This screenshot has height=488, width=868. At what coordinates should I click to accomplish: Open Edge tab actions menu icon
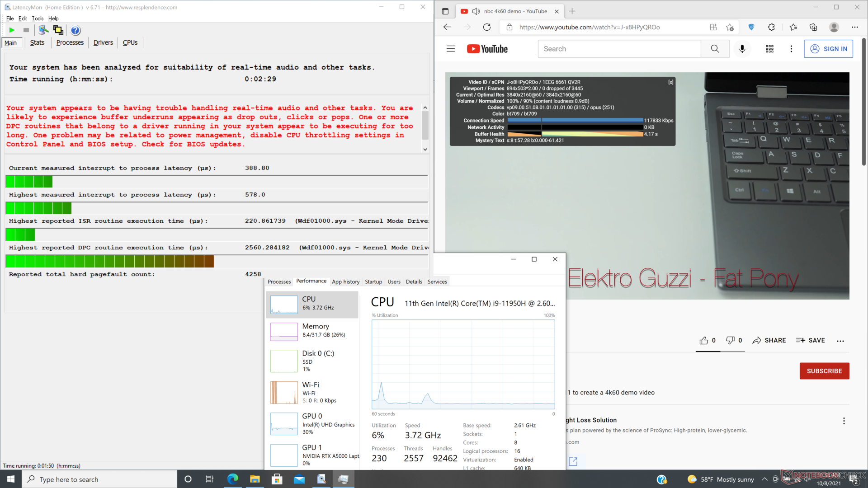point(445,11)
